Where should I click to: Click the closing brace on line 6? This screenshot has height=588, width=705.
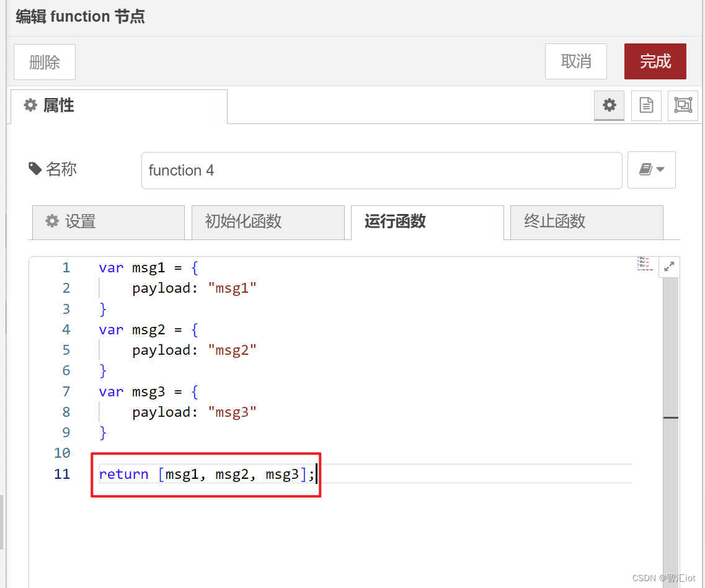point(103,371)
